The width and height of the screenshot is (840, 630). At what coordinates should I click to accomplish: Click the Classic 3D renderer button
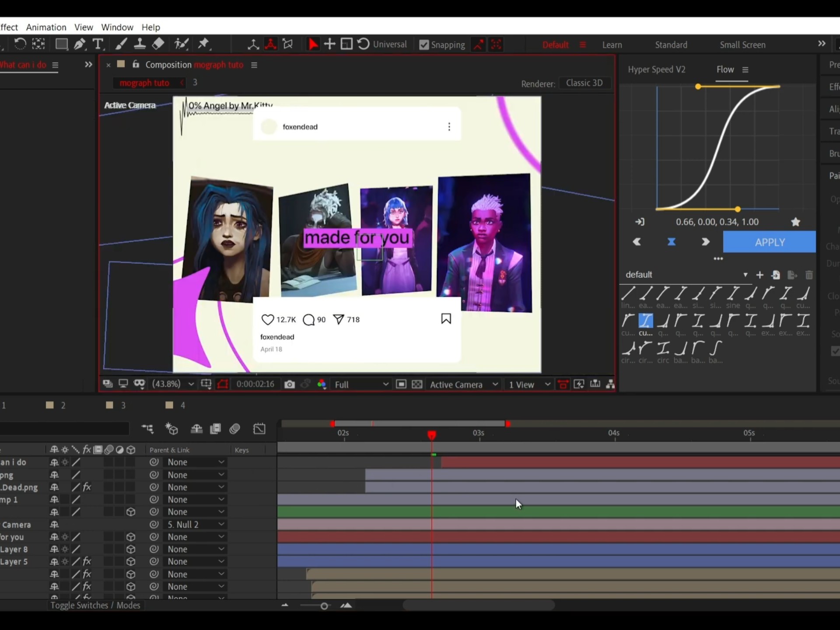[x=584, y=83]
